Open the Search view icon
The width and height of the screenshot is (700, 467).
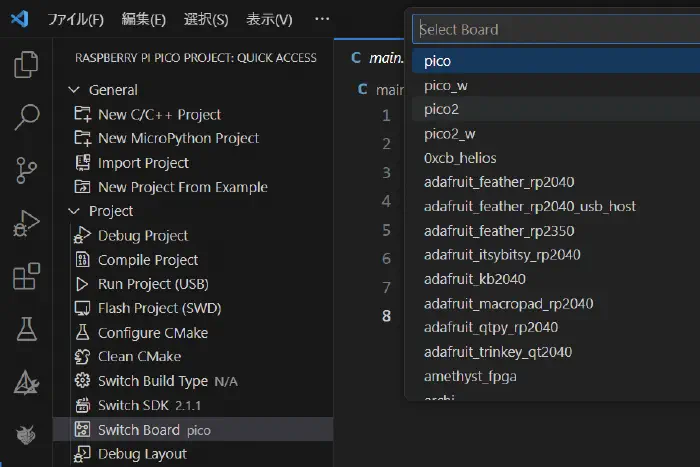pos(26,118)
